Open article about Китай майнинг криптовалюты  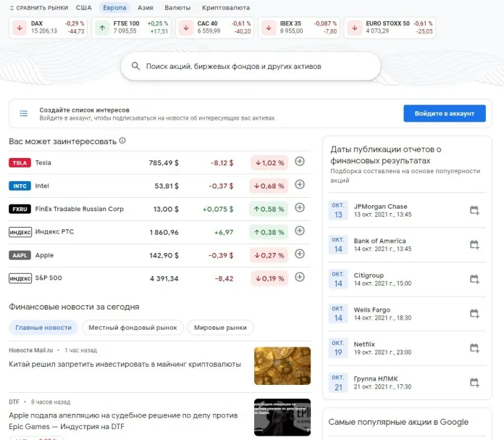point(125,365)
